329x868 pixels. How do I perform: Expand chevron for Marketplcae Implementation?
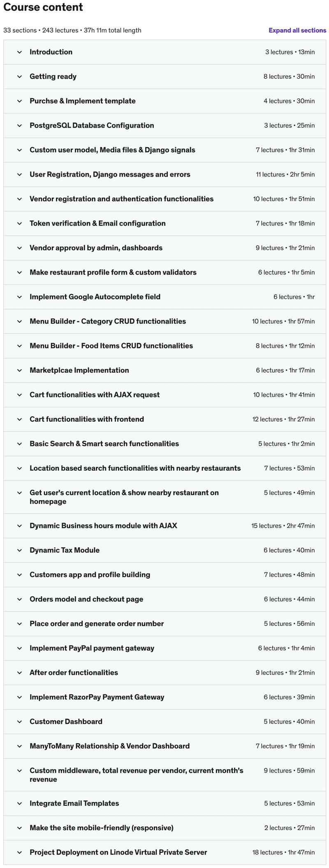(x=19, y=371)
